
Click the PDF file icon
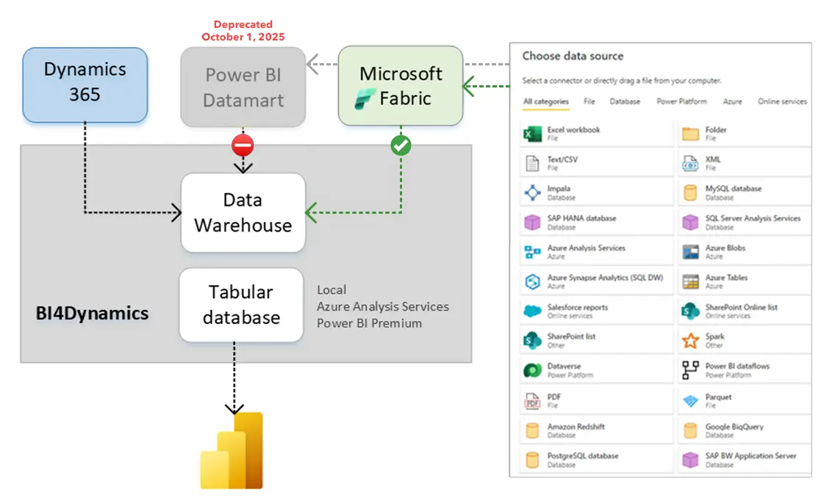tap(532, 400)
